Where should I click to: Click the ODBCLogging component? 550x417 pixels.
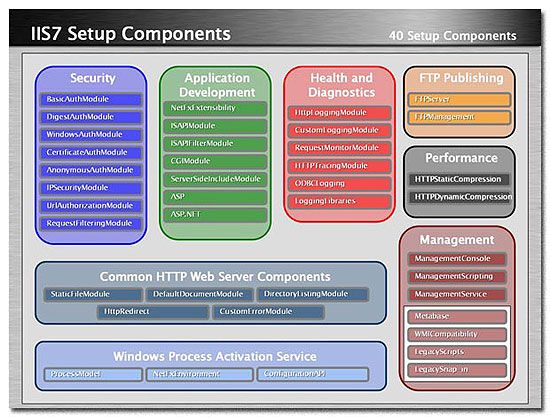click(x=339, y=184)
